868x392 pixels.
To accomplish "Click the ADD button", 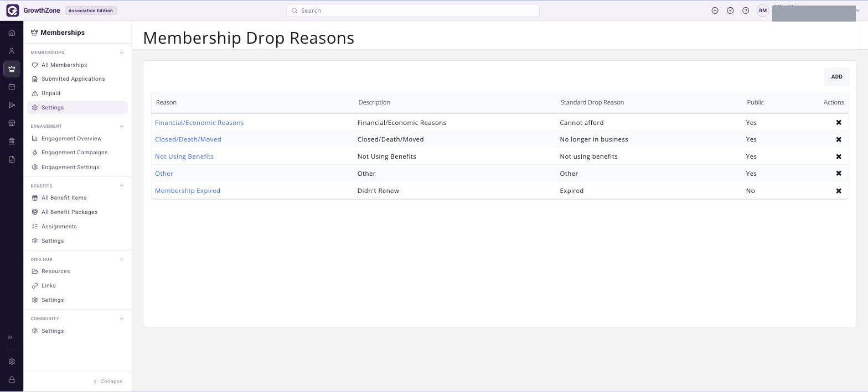I will [x=836, y=77].
